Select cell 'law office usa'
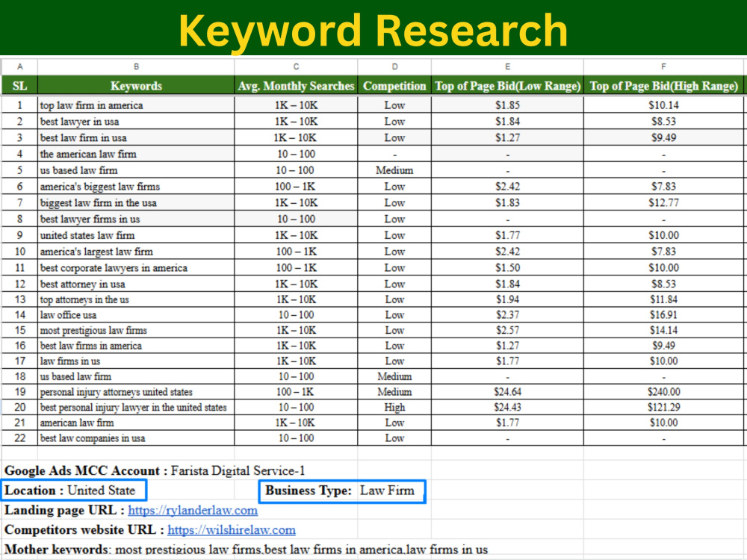 tap(136, 315)
